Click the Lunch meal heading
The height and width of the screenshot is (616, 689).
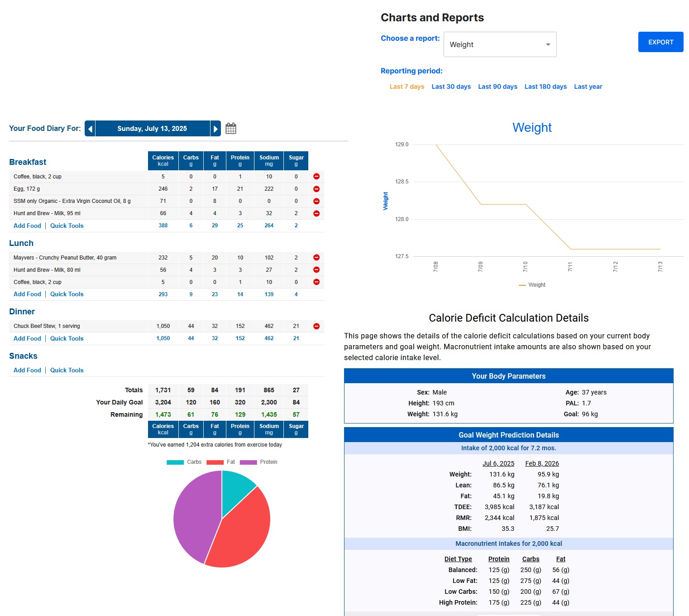coord(21,243)
